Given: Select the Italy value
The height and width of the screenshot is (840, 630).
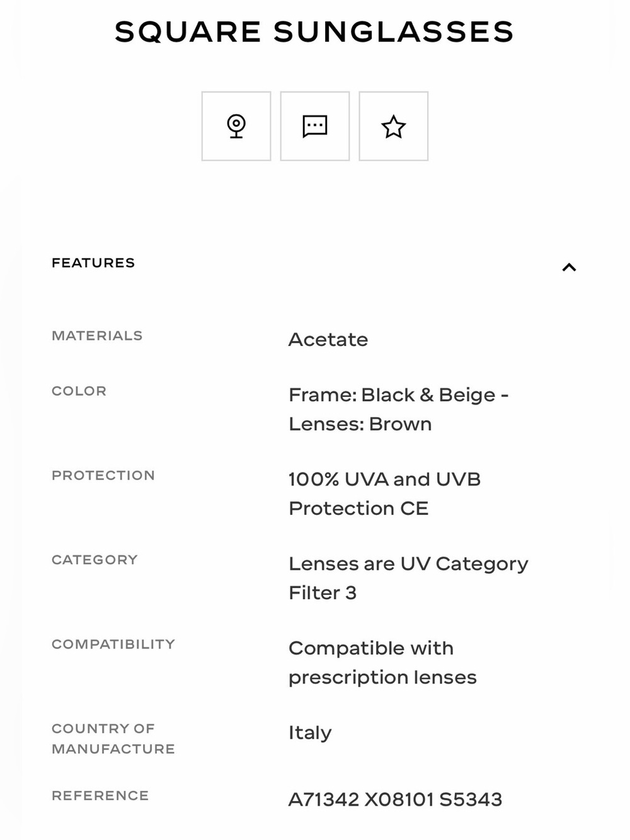Looking at the screenshot, I should point(310,733).
